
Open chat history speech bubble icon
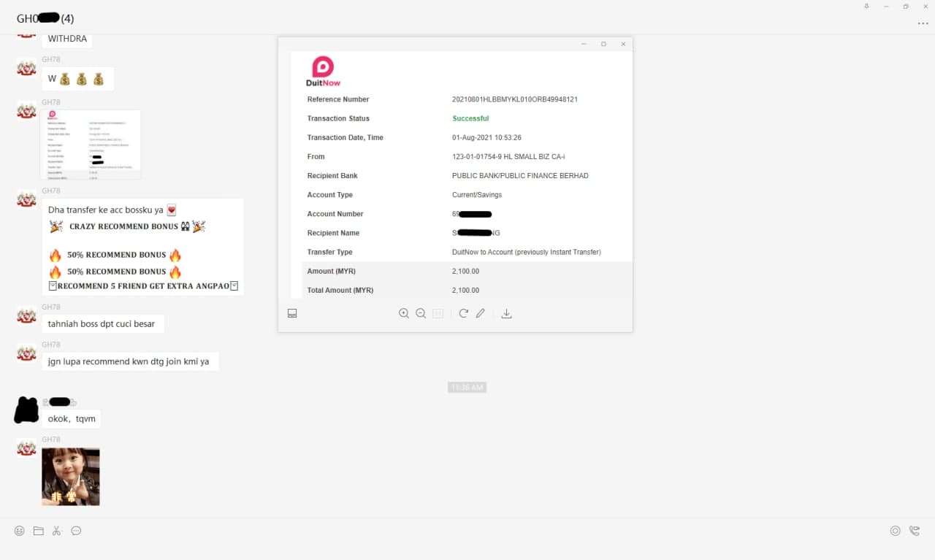tap(76, 531)
